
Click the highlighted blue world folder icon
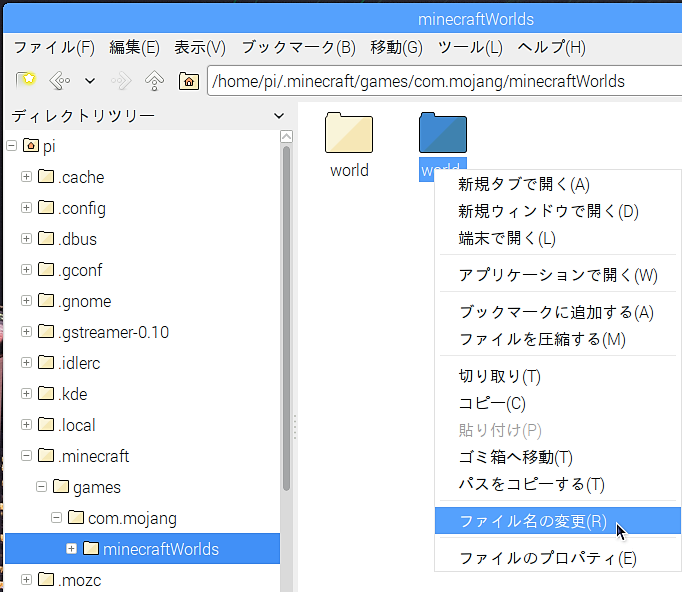[442, 134]
